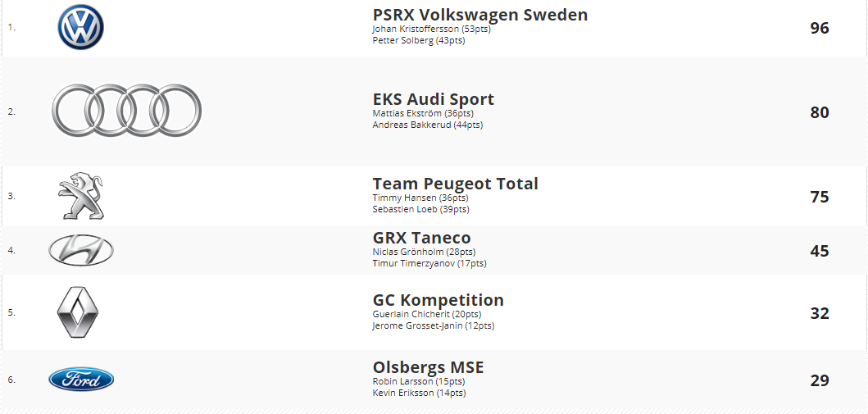Select the Peugeot lion logo

click(81, 196)
